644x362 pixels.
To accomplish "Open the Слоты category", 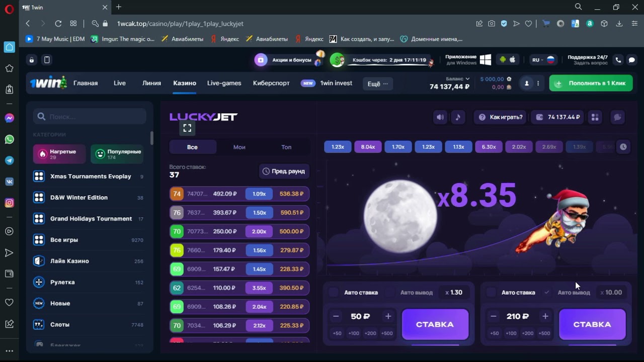I will [89, 324].
